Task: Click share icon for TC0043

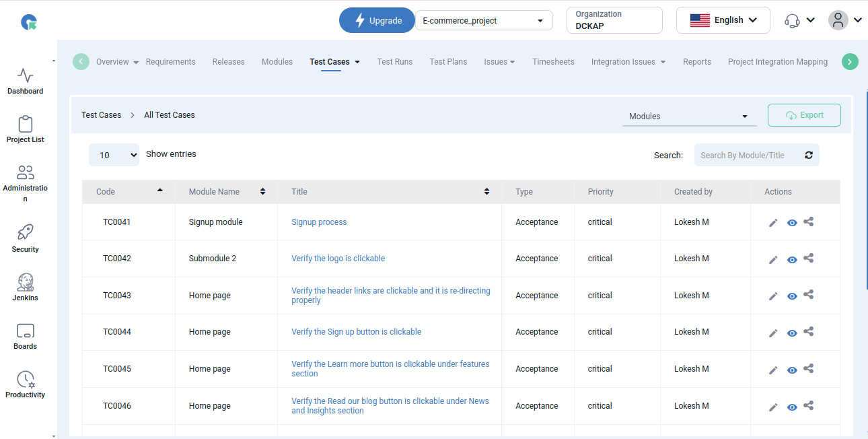Action: pyautogui.click(x=809, y=295)
